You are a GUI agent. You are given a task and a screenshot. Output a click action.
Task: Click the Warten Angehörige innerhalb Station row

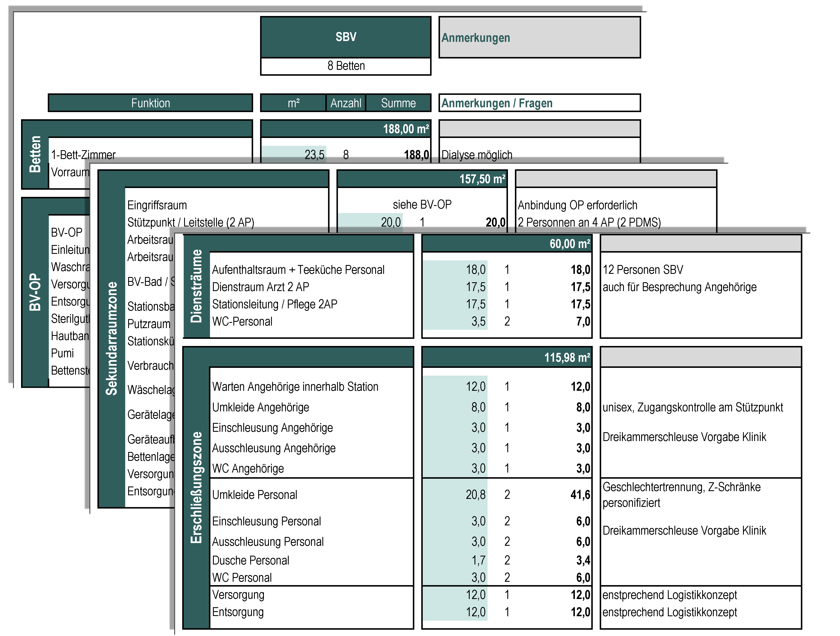[295, 387]
